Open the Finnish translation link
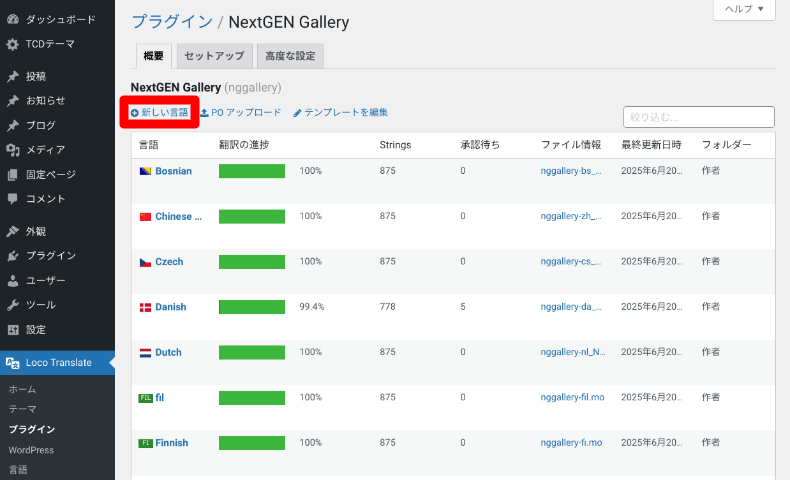Screen dimensions: 790x480 pos(172,443)
